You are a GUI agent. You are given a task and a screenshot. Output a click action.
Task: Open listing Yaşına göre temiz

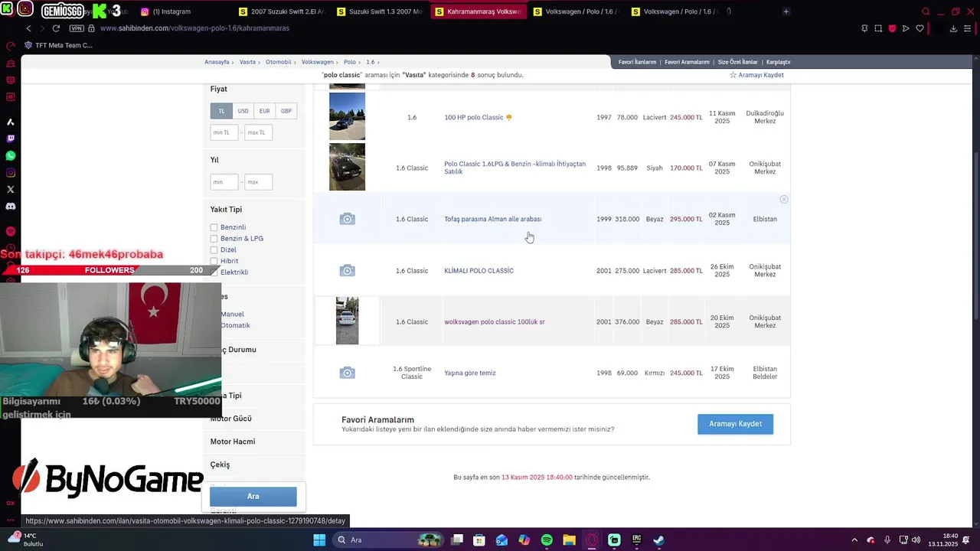469,373
